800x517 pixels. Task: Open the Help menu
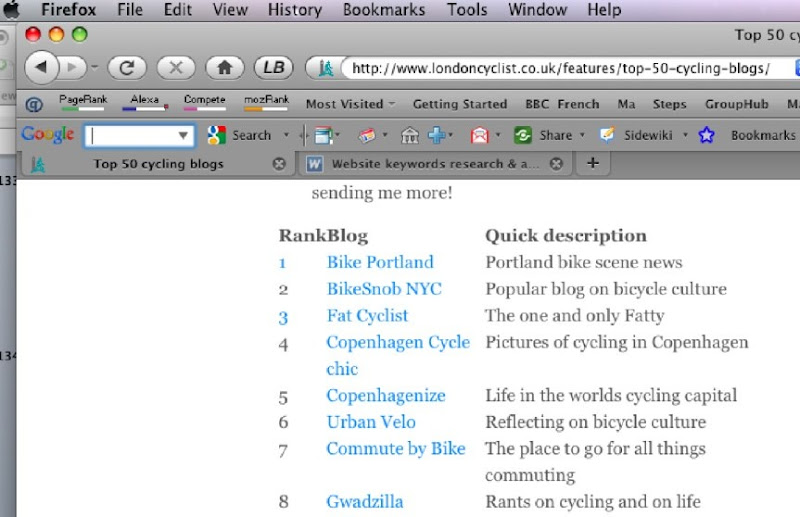point(604,10)
